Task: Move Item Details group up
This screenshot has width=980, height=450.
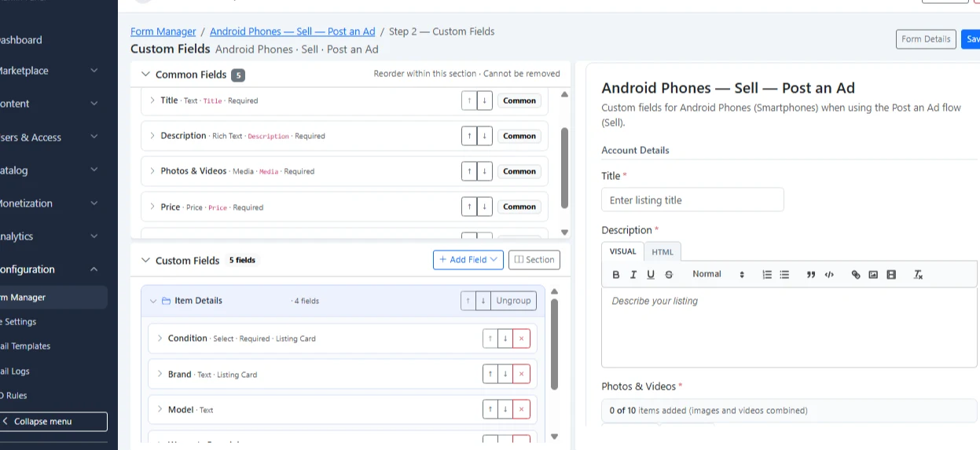Action: pyautogui.click(x=468, y=300)
